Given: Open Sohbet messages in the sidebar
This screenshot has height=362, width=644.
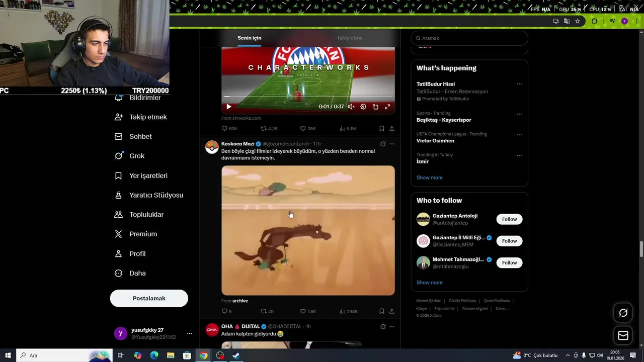Looking at the screenshot, I should 133,136.
